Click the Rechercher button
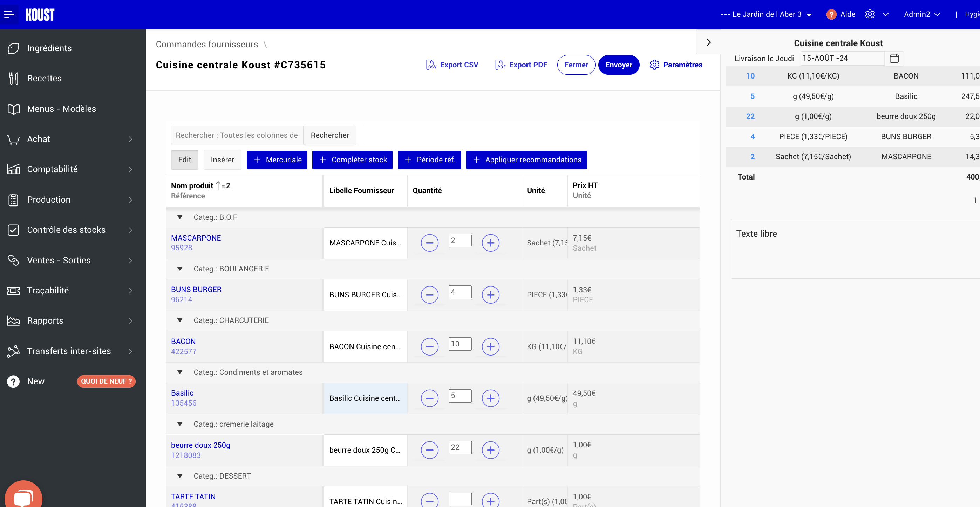 point(330,135)
